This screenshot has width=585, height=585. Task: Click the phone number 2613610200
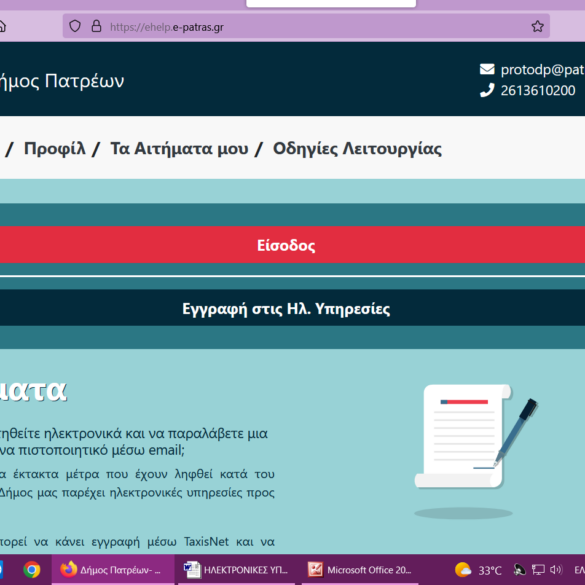point(538,91)
